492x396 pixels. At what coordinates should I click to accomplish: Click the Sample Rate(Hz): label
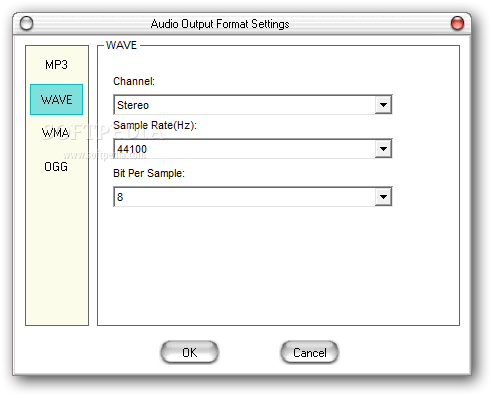click(155, 125)
